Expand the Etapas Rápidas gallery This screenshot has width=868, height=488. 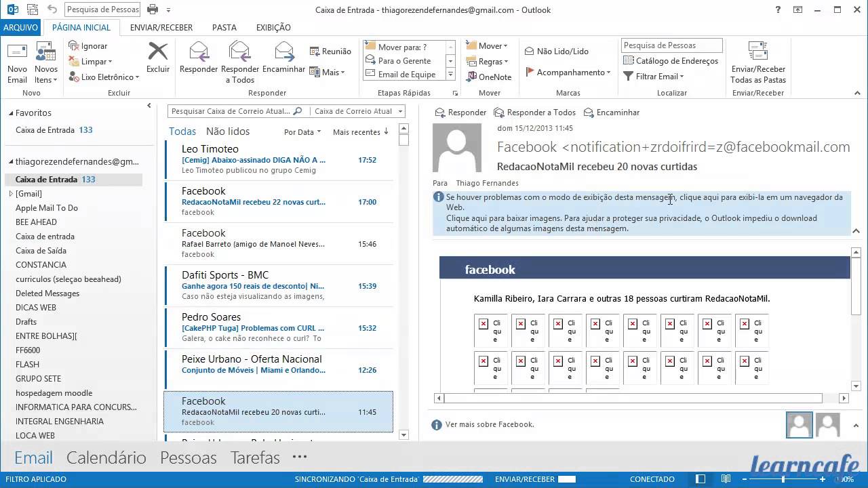(450, 75)
